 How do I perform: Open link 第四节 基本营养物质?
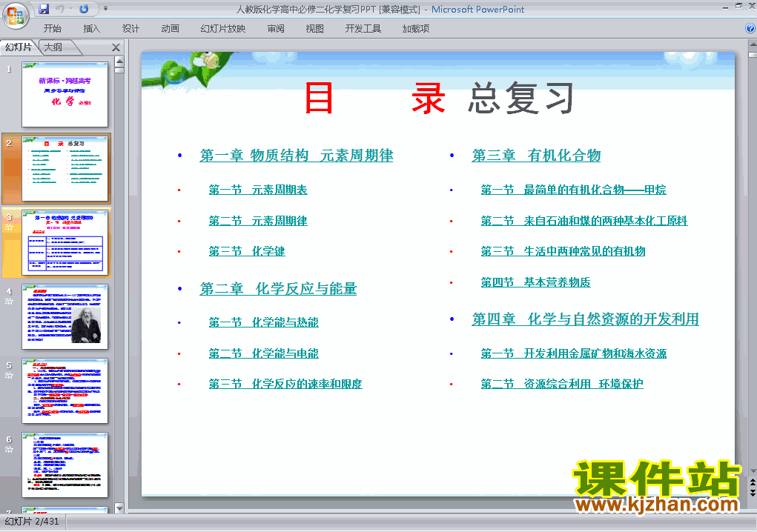pyautogui.click(x=535, y=282)
